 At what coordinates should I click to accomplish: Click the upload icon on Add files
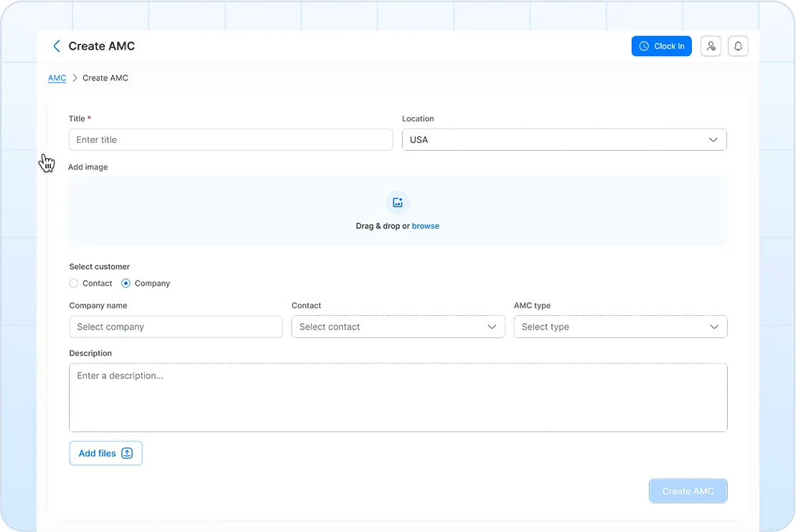(127, 453)
